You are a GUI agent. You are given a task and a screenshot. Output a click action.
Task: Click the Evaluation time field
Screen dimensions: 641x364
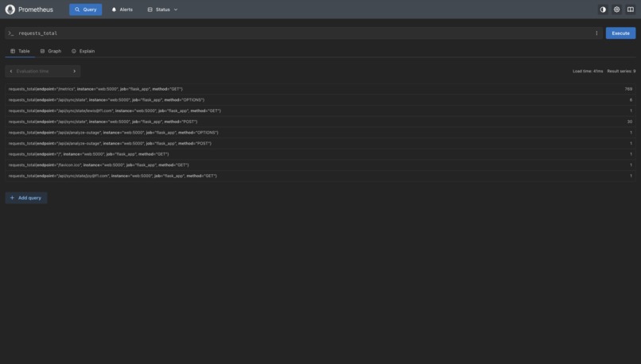42,71
